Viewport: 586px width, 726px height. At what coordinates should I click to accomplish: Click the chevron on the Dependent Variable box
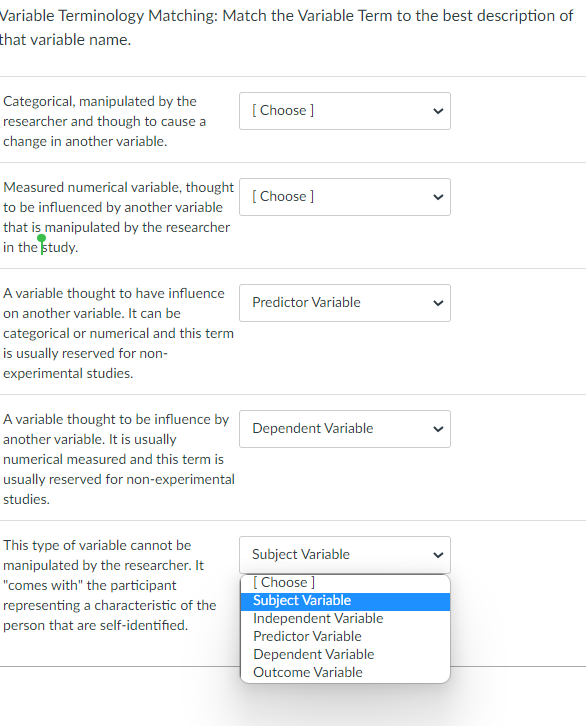[x=438, y=429]
